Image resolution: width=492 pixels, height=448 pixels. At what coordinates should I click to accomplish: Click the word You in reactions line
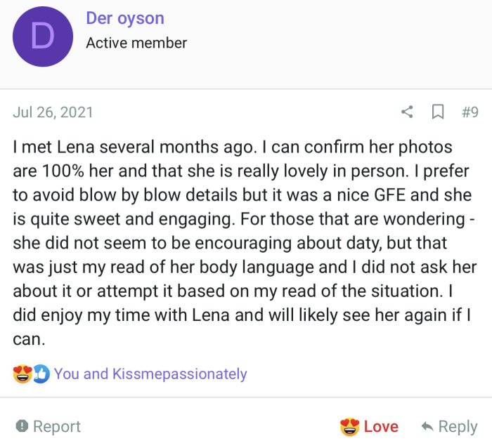(x=67, y=374)
